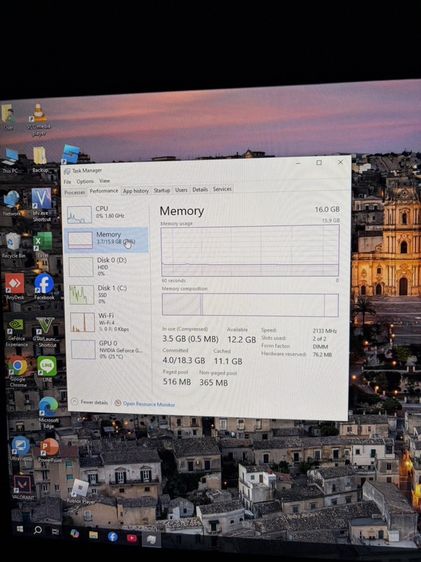
Task: Open the Wi-Fi performance view
Action: [x=108, y=322]
